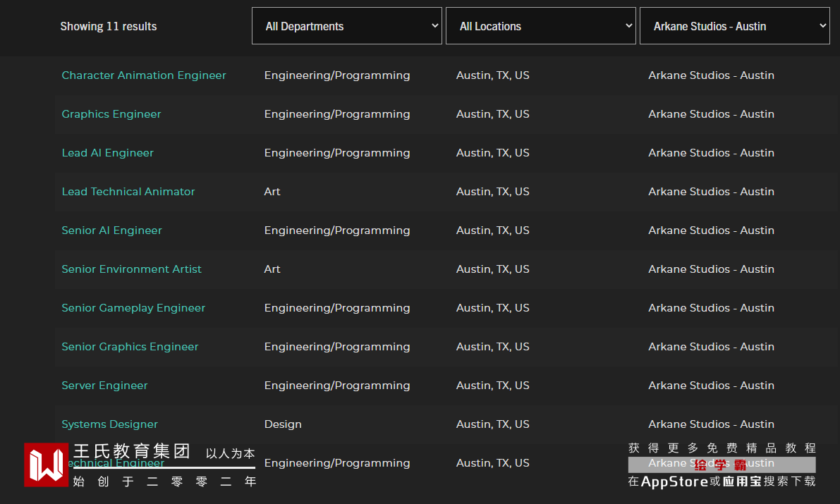Open Lead Technical Animator listing

128,192
